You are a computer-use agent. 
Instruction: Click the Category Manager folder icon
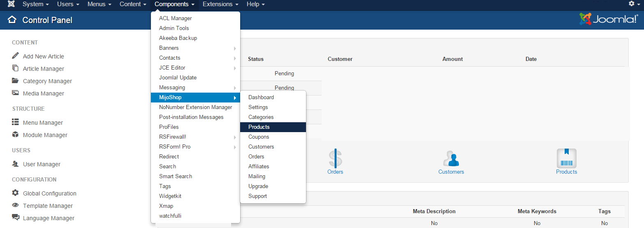click(16, 81)
